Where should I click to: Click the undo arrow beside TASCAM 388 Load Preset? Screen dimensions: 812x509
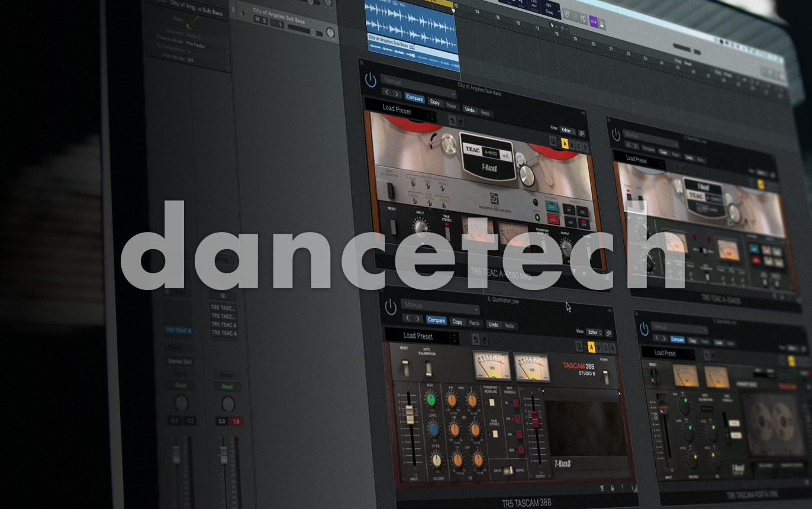point(475,339)
